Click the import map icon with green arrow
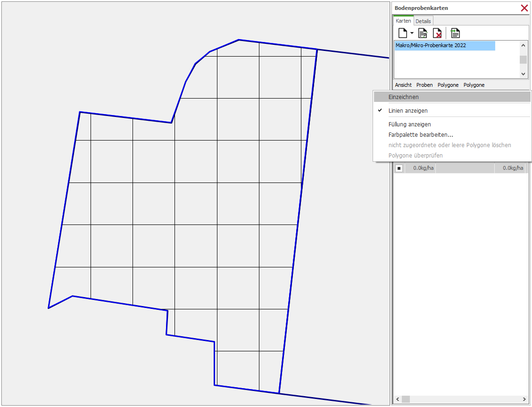Screen dimensions: 532x407 coord(455,33)
